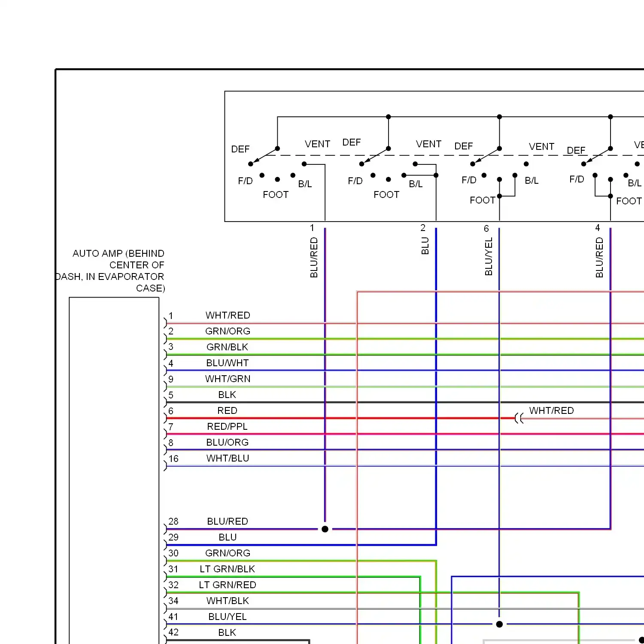Click Auto Amp pin number 9
644x644 pixels.
tap(171, 380)
